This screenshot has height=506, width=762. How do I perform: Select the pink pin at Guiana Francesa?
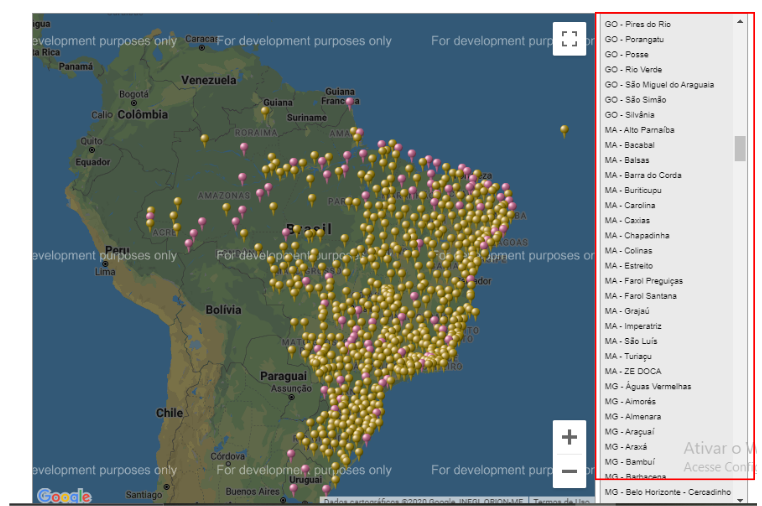pos(349,104)
